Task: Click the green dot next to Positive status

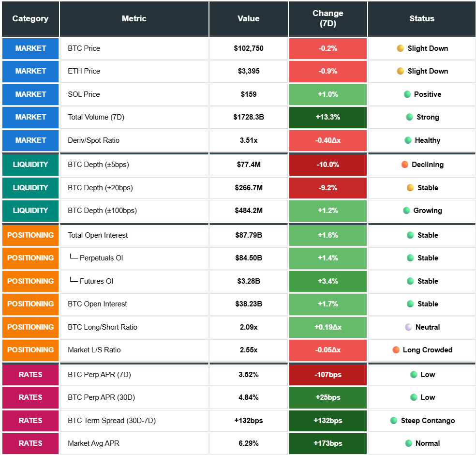Action: click(407, 94)
